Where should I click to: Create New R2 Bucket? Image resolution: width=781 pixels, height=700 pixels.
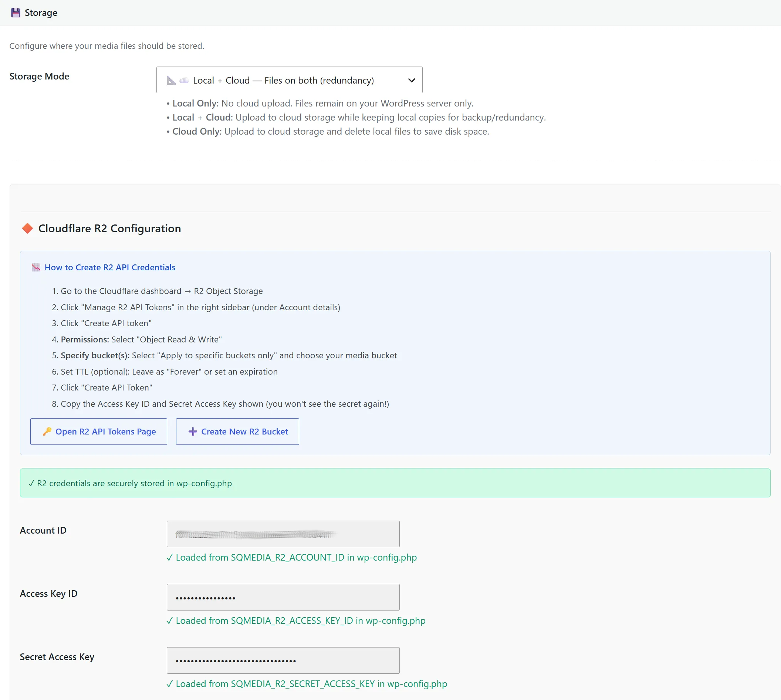[x=237, y=432]
